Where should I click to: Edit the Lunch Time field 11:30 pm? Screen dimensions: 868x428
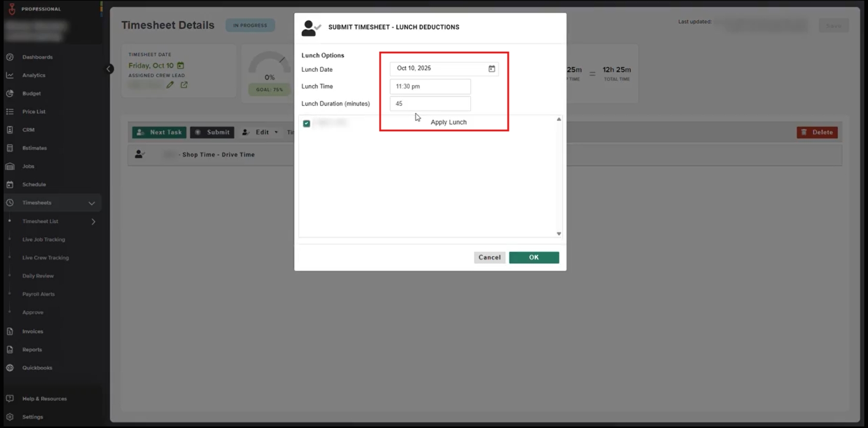point(430,86)
